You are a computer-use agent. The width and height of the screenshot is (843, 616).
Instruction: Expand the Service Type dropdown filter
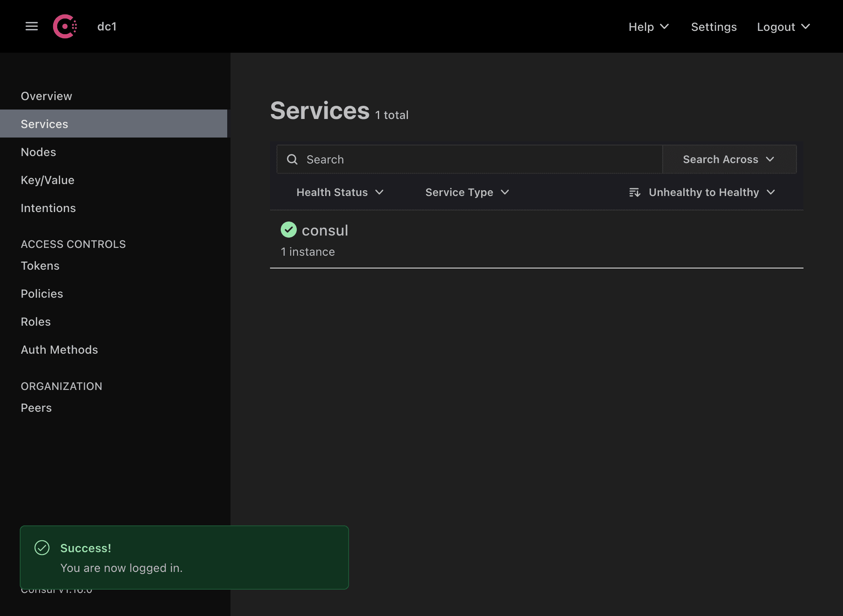pos(467,192)
